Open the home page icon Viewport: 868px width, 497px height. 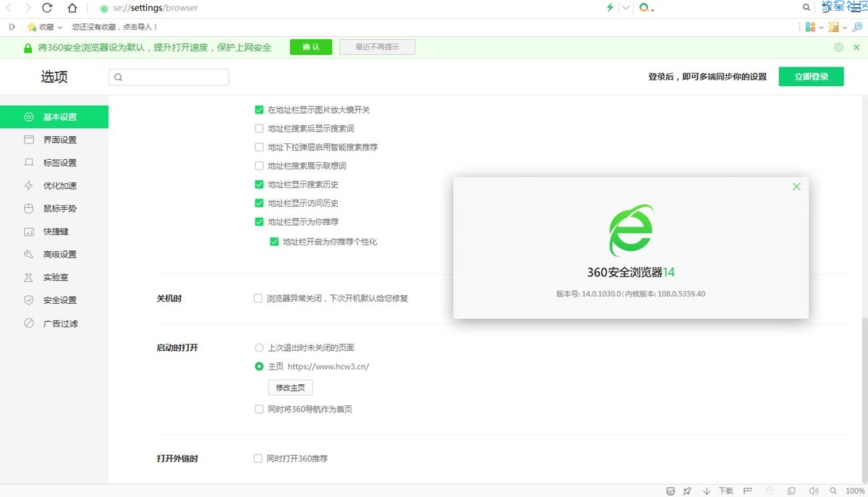pos(72,8)
